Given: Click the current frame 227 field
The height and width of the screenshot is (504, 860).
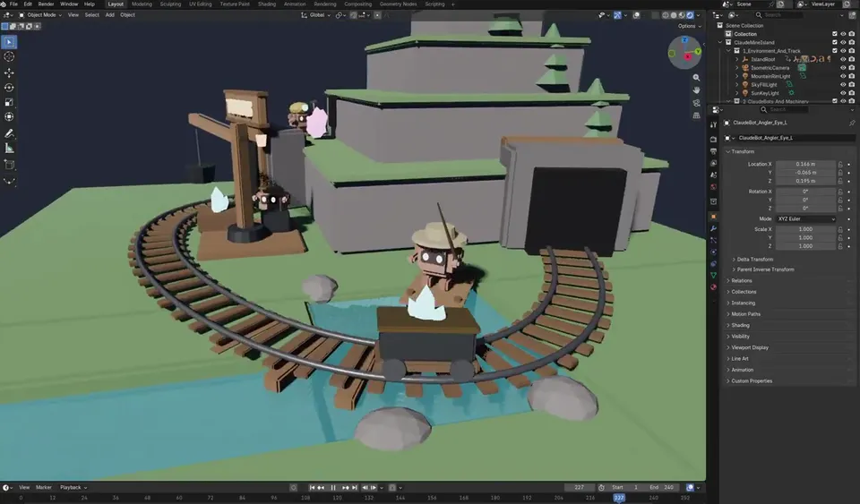Looking at the screenshot, I should (x=580, y=488).
